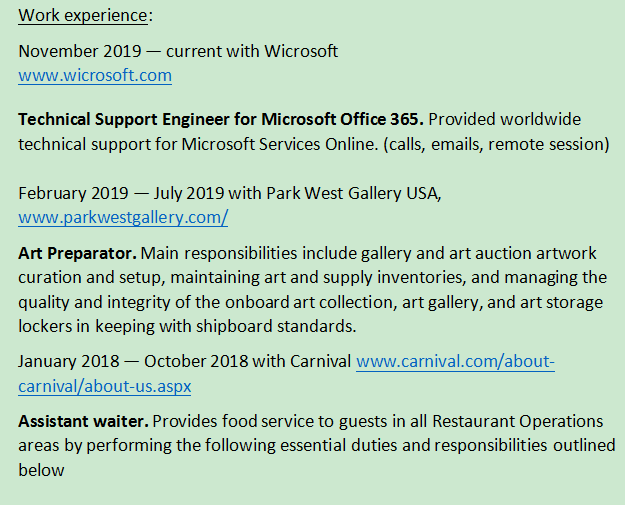Image resolution: width=625 pixels, height=505 pixels.
Task: Click the underlined "Work experience" heading
Action: [83, 15]
